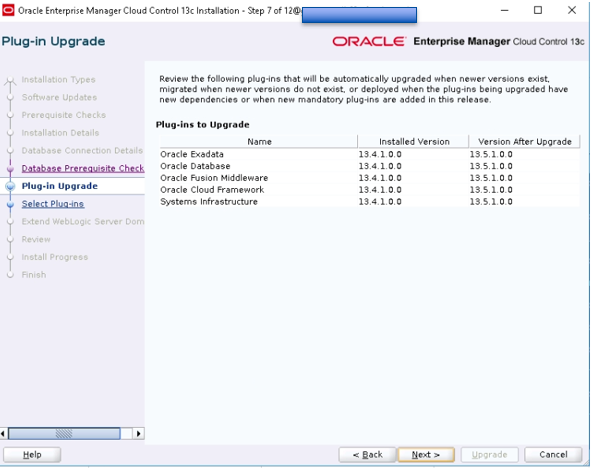Click version after upgrade for Oracle Database

(x=491, y=166)
